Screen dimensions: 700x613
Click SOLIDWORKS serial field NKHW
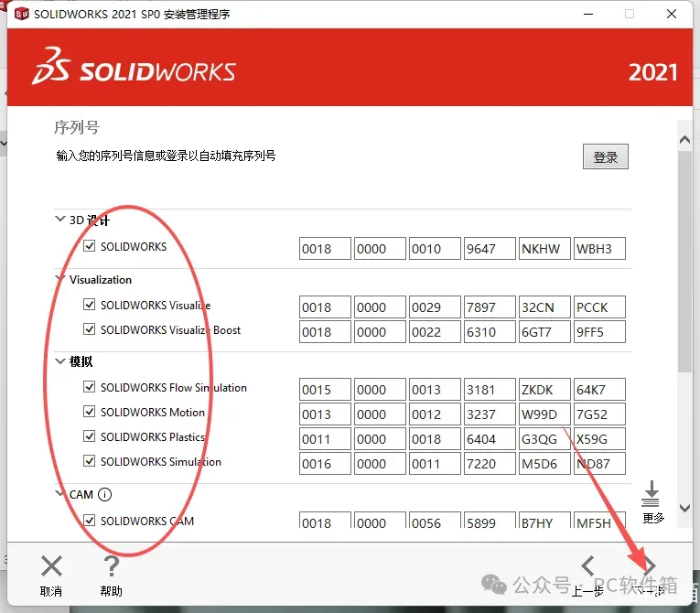pyautogui.click(x=544, y=248)
